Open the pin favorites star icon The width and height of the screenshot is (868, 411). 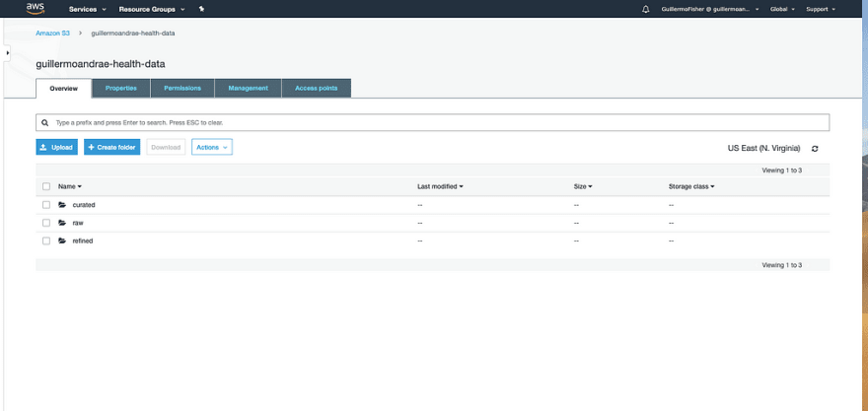201,9
